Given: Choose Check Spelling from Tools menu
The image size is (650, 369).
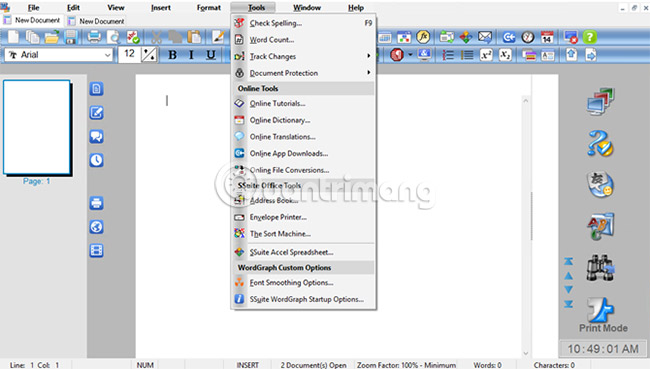Looking at the screenshot, I should click(303, 23).
